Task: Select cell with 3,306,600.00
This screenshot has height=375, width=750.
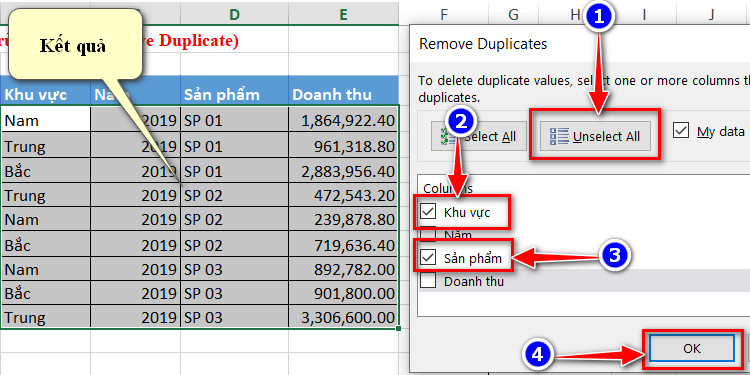Action: (x=343, y=317)
